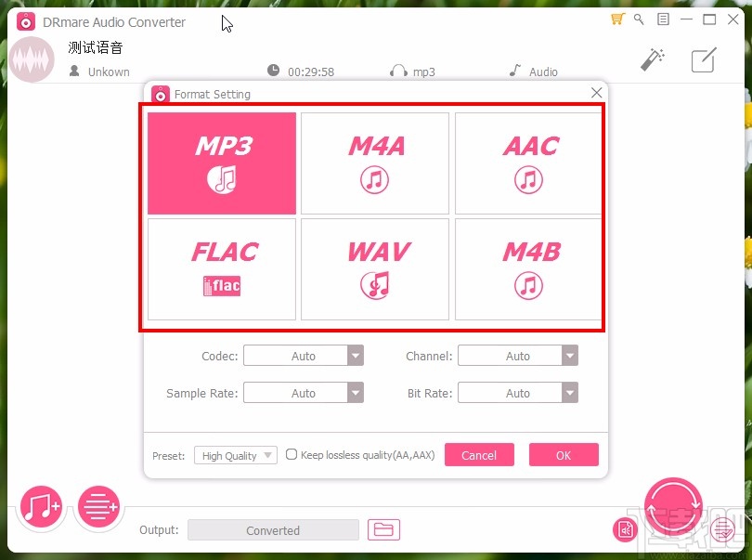This screenshot has width=752, height=560.
Task: Click the edit metadata icon
Action: tap(703, 59)
